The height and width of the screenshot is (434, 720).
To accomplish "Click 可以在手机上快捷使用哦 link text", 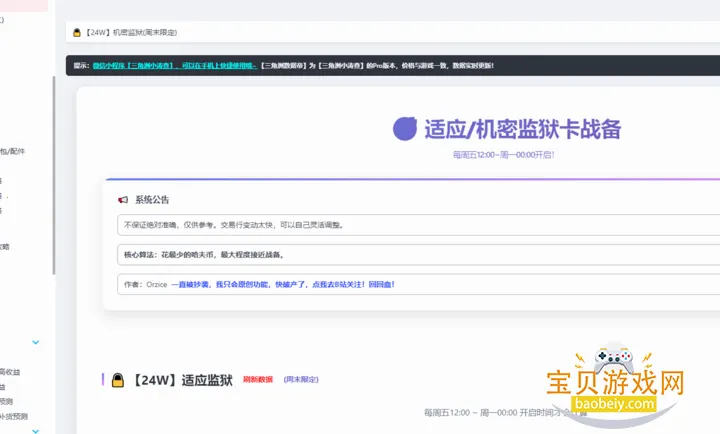I will point(218,66).
